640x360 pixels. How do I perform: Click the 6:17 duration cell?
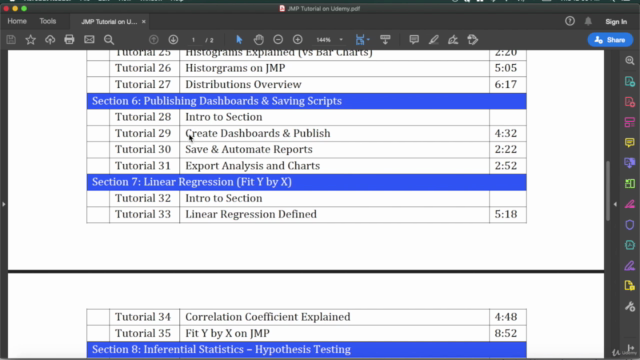(x=508, y=84)
